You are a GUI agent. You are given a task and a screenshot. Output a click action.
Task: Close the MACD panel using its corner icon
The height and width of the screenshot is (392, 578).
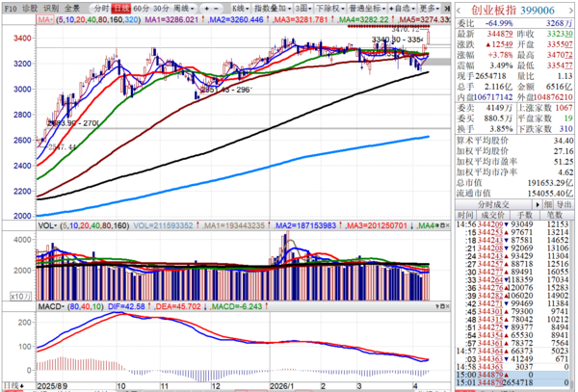[x=448, y=304]
